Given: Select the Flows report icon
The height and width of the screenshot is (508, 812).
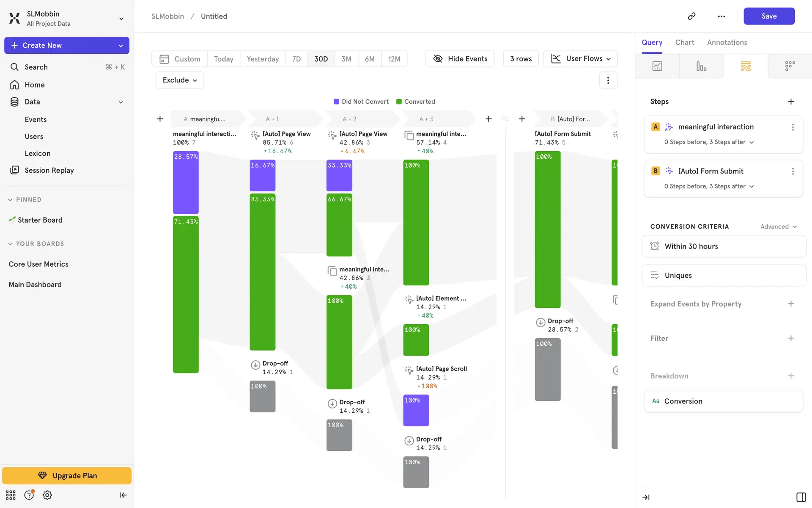Looking at the screenshot, I should [x=746, y=66].
